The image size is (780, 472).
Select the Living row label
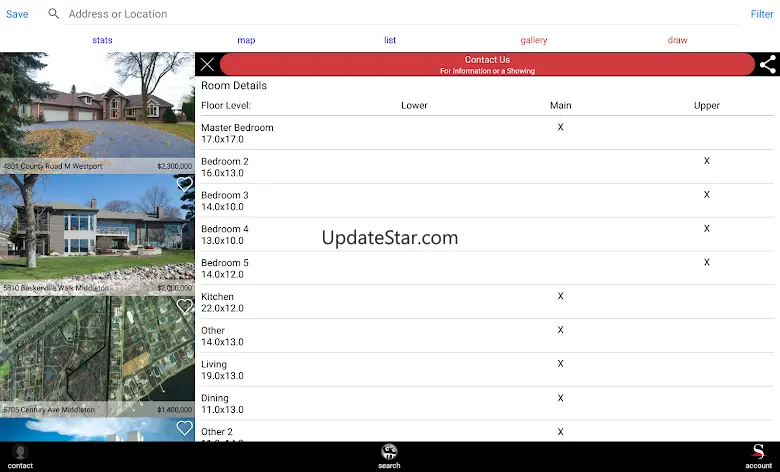pyautogui.click(x=214, y=364)
